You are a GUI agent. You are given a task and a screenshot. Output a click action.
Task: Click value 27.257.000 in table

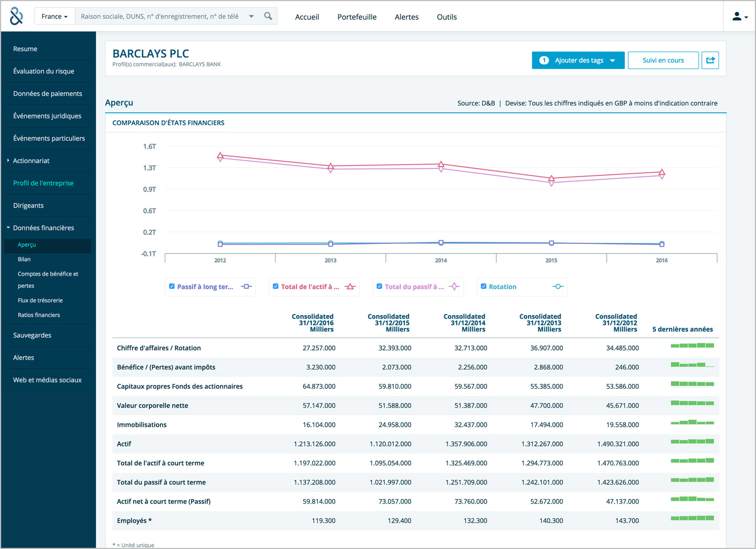pyautogui.click(x=319, y=348)
